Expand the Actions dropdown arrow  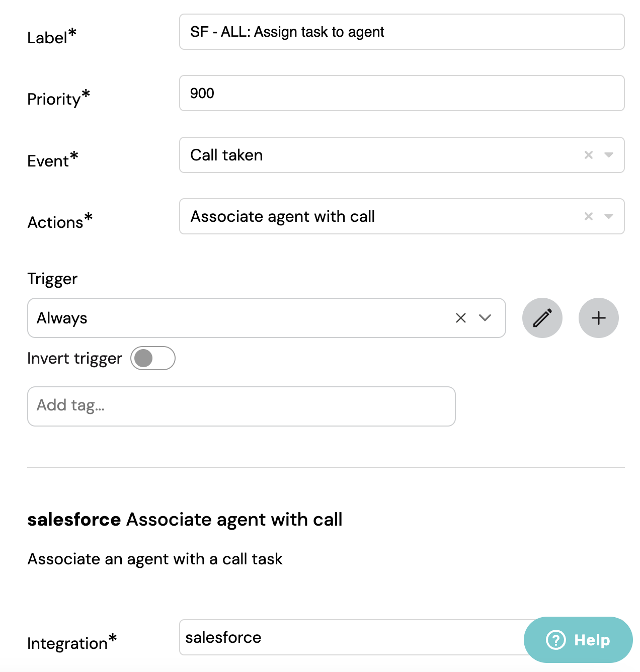[609, 216]
